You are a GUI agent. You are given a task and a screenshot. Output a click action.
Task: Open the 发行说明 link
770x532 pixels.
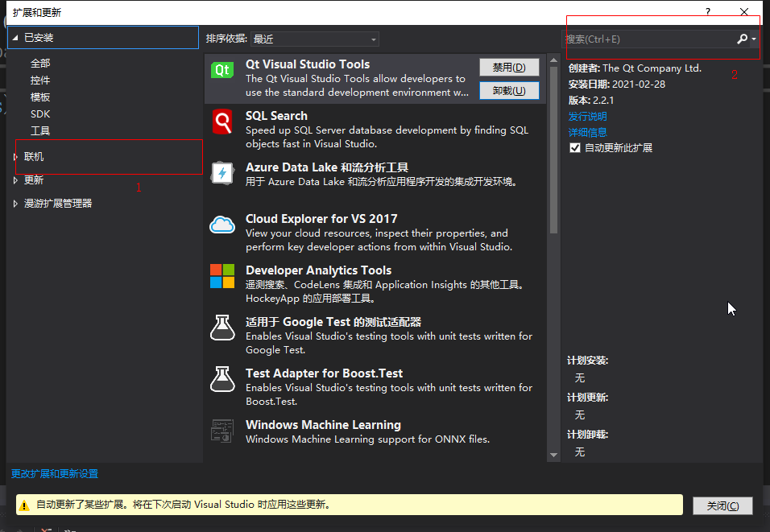click(587, 117)
